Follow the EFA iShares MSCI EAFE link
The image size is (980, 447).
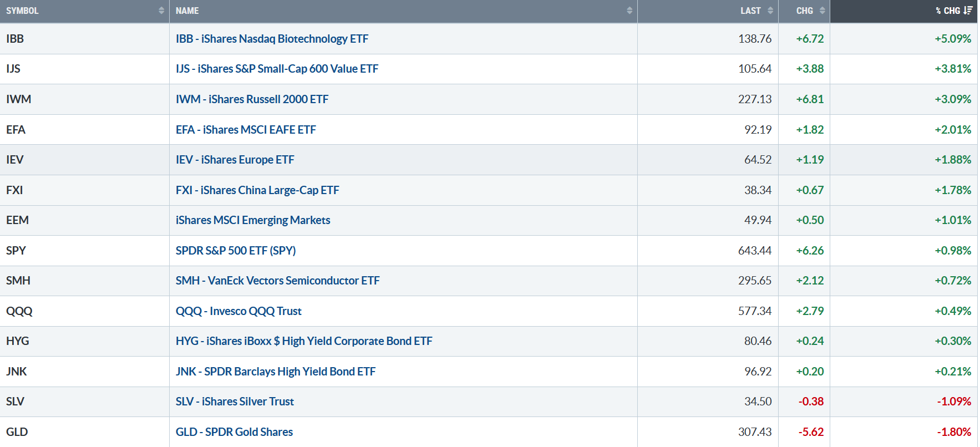246,130
